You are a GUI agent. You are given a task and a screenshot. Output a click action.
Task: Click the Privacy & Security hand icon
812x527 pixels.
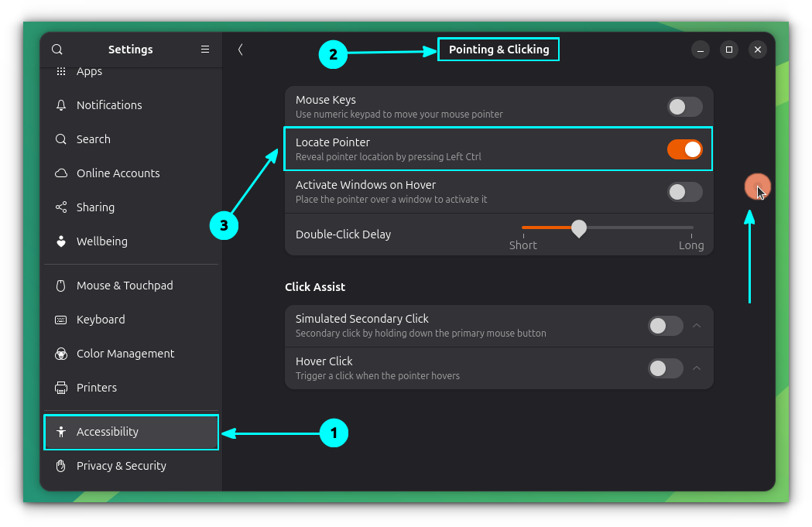pos(61,466)
